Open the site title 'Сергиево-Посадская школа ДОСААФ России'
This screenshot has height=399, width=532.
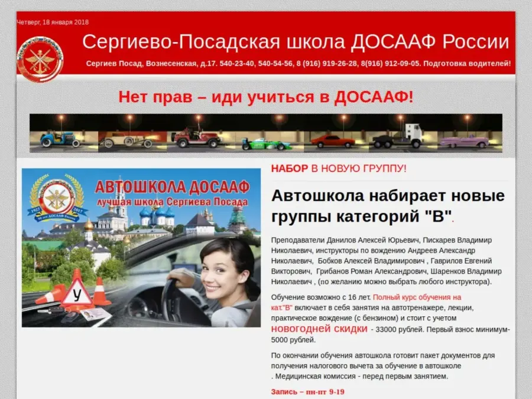pyautogui.click(x=295, y=42)
